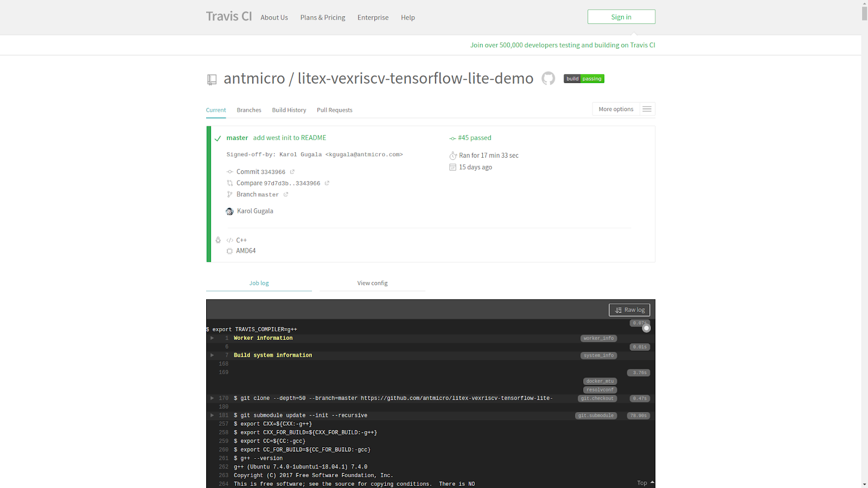The width and height of the screenshot is (868, 488).
Task: Open Plans & Pricing page
Action: point(323,17)
